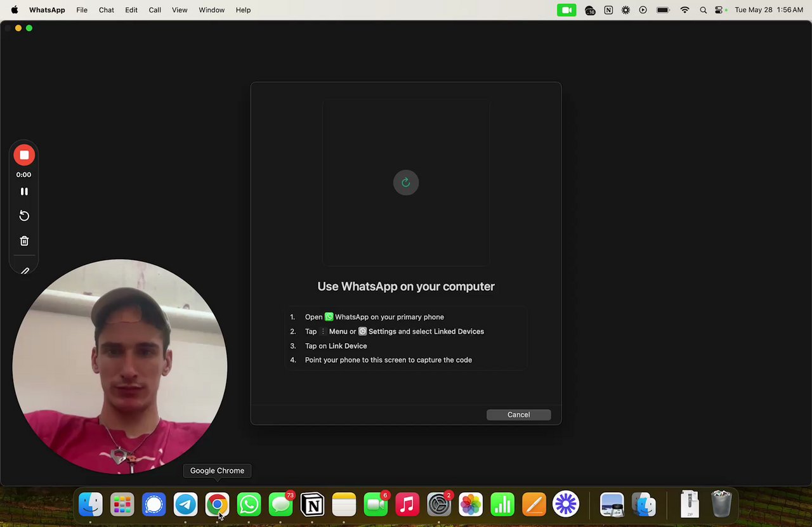The image size is (812, 527).
Task: Open Messages with 73 unread badge
Action: click(x=280, y=505)
